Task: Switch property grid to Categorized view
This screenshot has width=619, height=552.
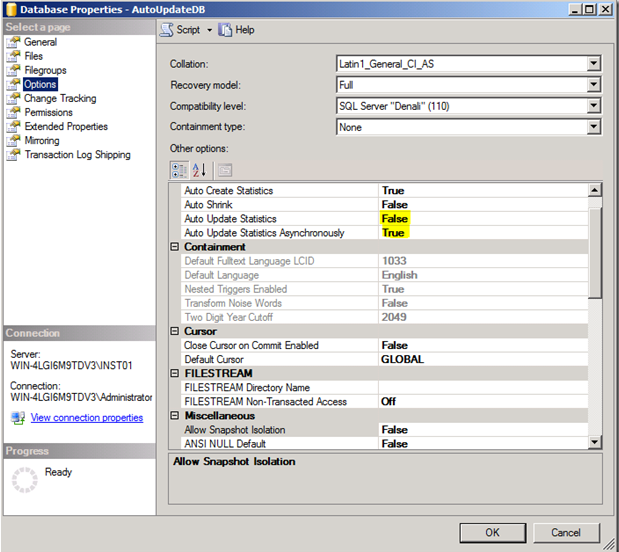Action: pos(180,170)
